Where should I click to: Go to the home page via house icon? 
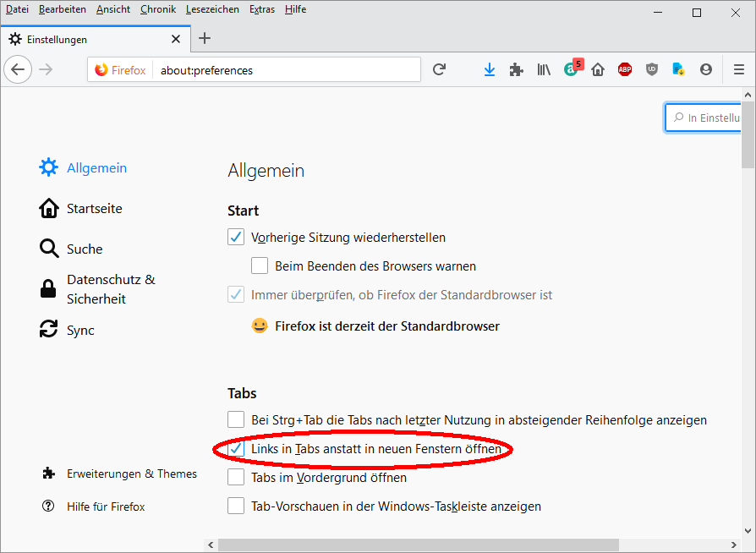click(x=598, y=70)
